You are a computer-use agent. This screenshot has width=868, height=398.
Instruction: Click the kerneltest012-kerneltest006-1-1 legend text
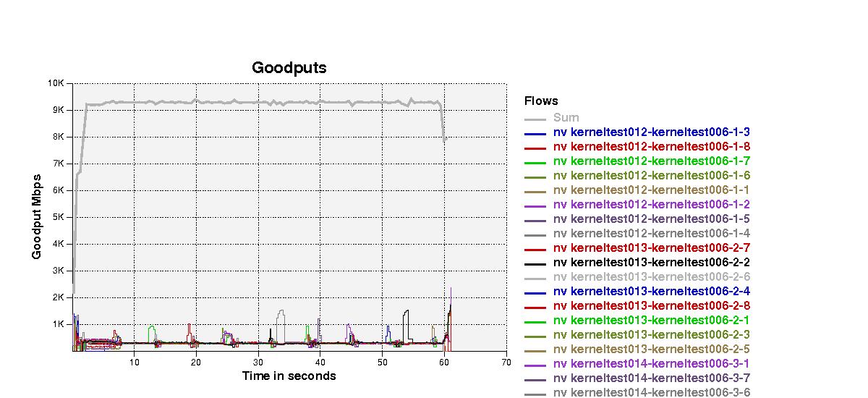pos(651,190)
